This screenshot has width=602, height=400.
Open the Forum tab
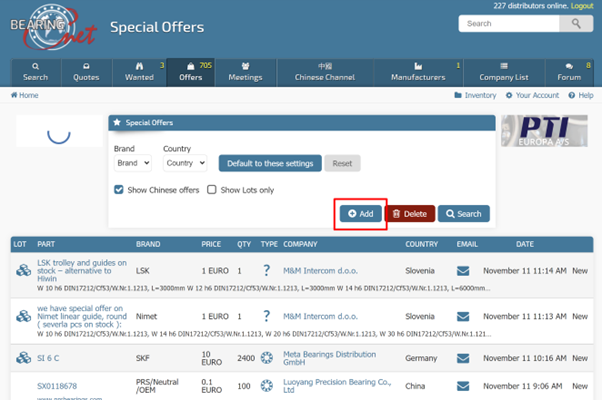(569, 72)
